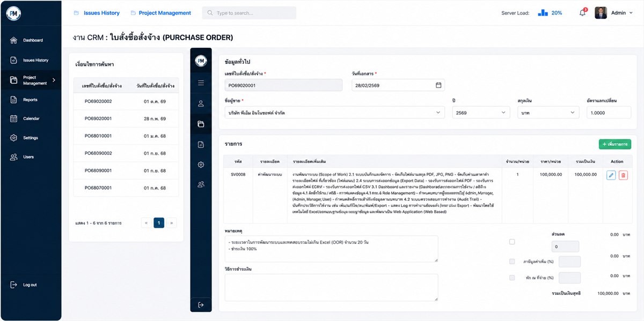Click the green add item button
Screen dimensions: 644x321
[615, 144]
